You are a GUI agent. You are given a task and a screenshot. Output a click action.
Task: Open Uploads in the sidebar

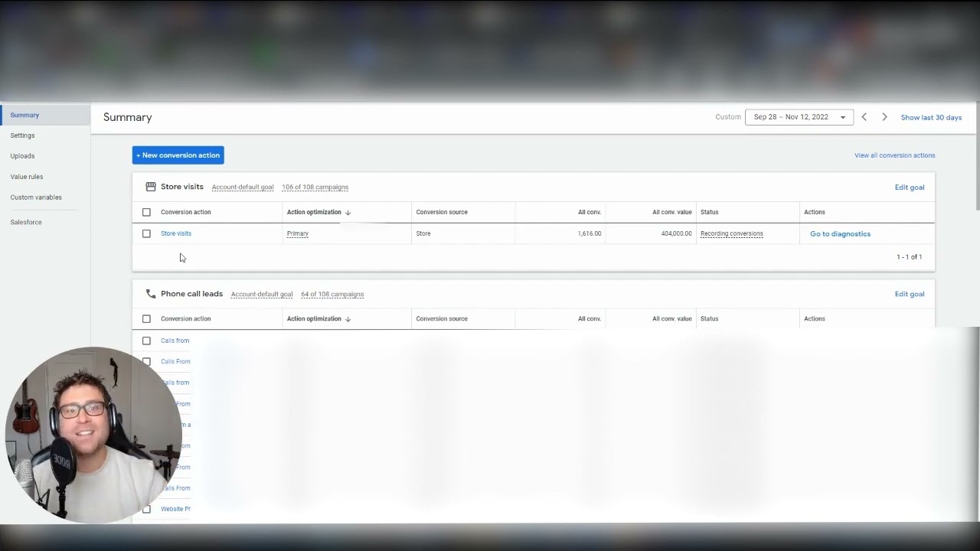tap(22, 156)
